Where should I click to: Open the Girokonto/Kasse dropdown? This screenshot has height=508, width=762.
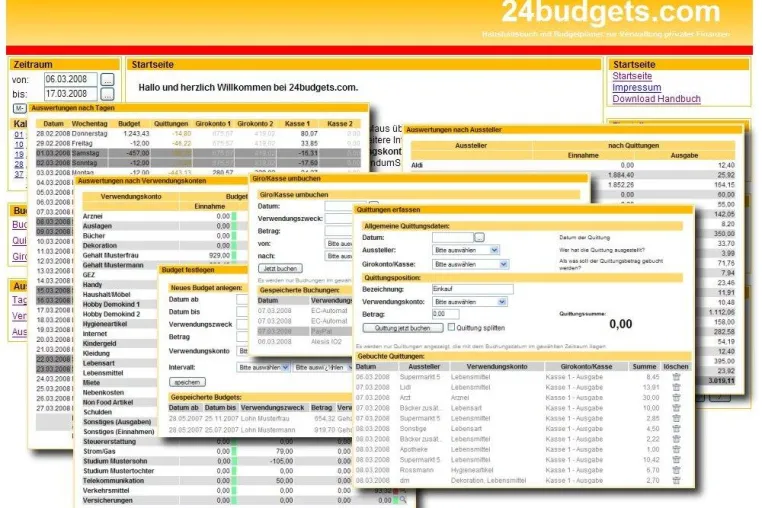pyautogui.click(x=470, y=264)
